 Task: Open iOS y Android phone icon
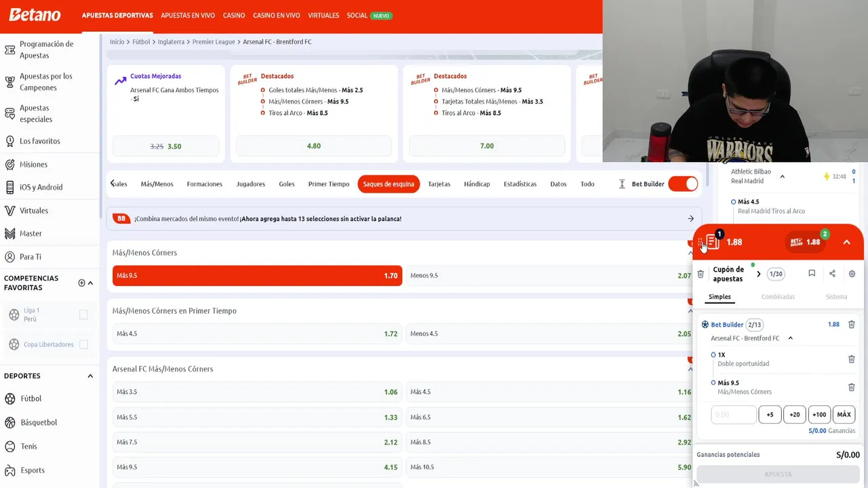(x=9, y=187)
